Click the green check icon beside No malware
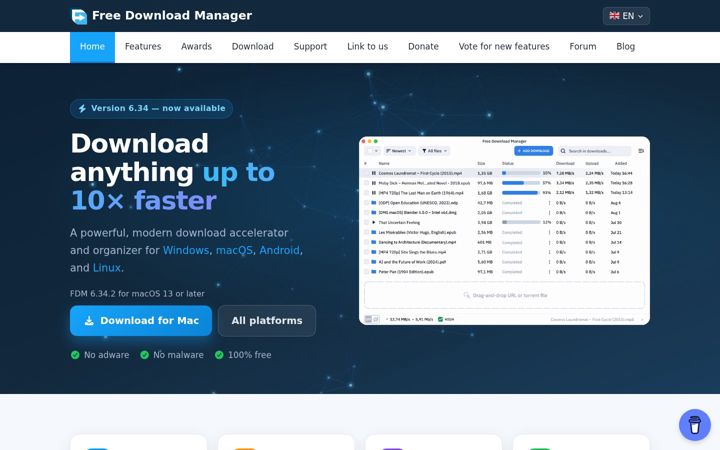 (x=144, y=355)
